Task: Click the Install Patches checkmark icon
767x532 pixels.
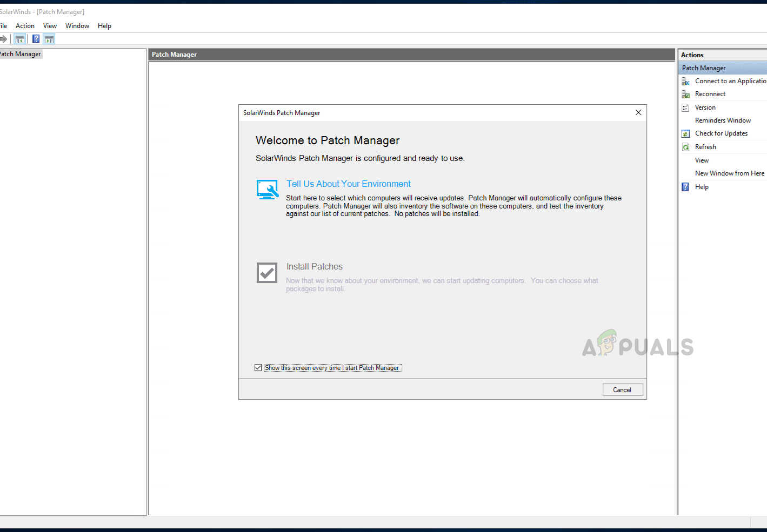Action: [267, 273]
